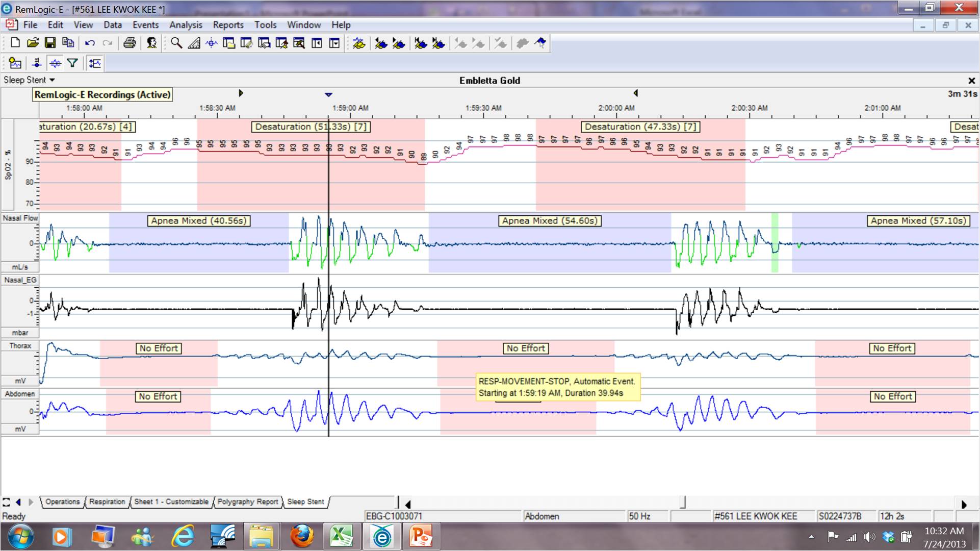
Task: Click the Desaturation (47.33s) event label
Action: click(640, 127)
